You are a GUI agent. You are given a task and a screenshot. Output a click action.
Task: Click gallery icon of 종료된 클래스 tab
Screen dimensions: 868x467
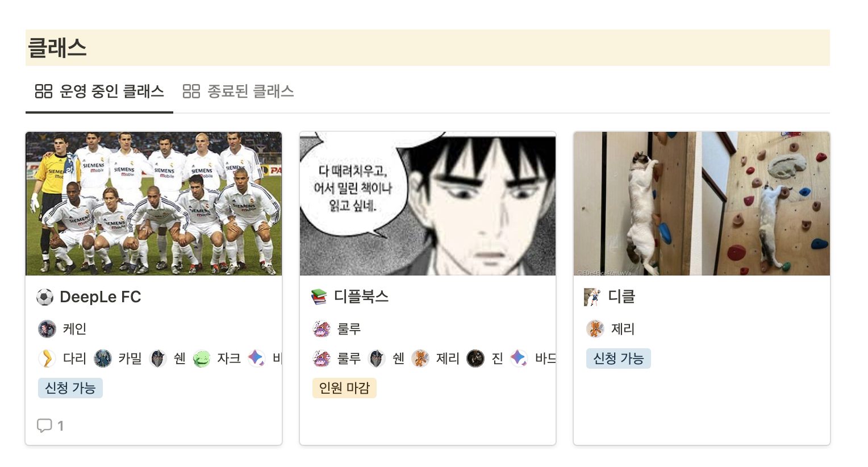coord(191,91)
